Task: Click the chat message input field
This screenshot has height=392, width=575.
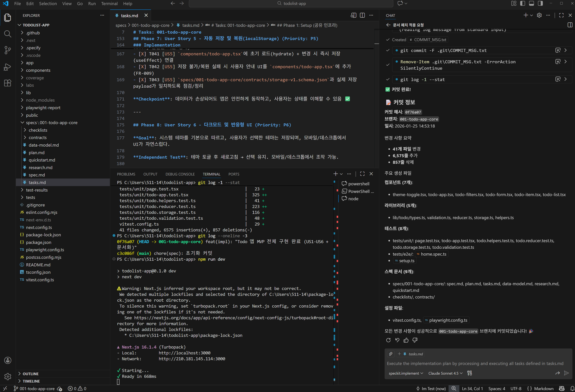Action: [475, 363]
